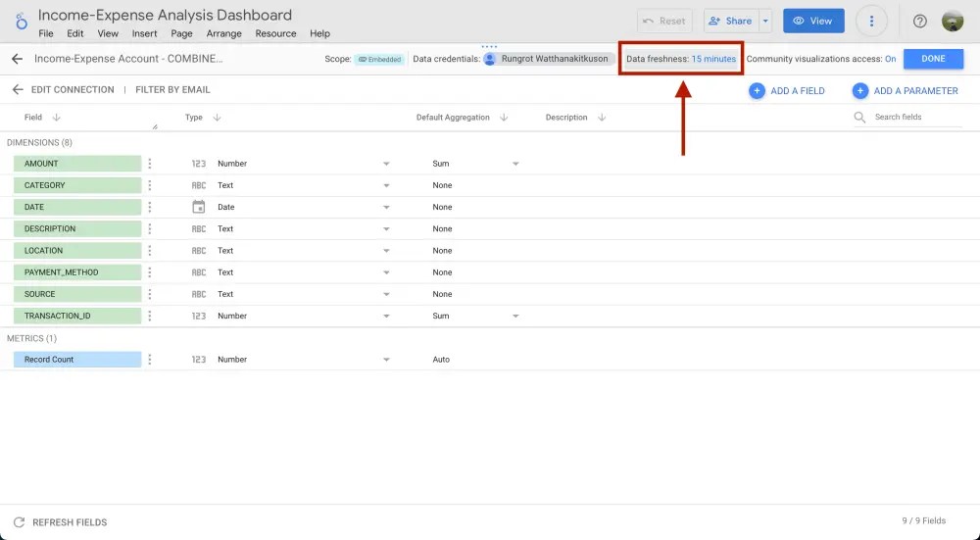This screenshot has height=540, width=980.
Task: Click the Help question mark icon
Action: click(x=919, y=22)
